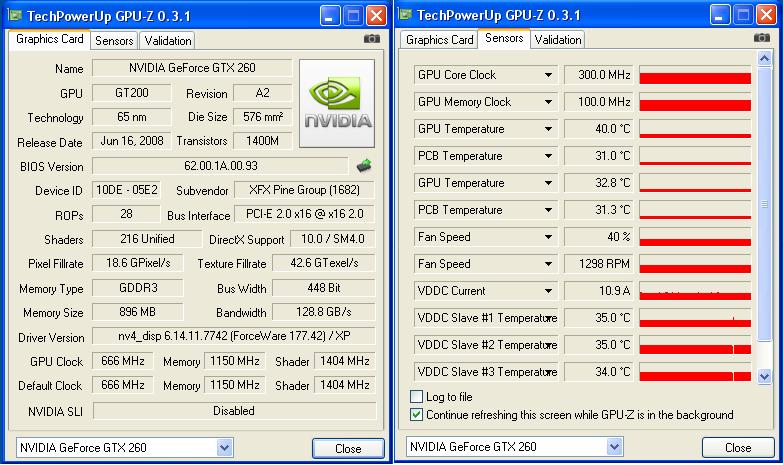This screenshot has width=783, height=465.
Task: Click Close button in left window
Action: tap(348, 449)
